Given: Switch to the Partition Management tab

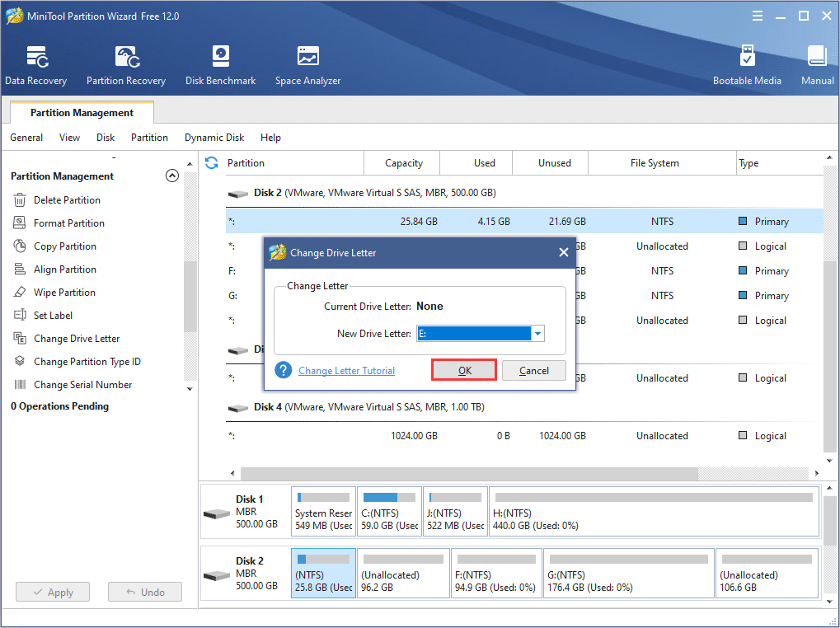Looking at the screenshot, I should [82, 112].
